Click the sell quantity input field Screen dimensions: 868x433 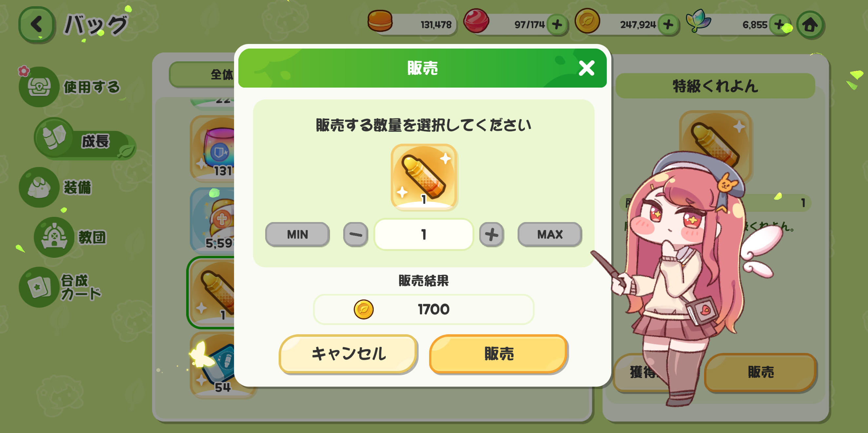click(424, 234)
